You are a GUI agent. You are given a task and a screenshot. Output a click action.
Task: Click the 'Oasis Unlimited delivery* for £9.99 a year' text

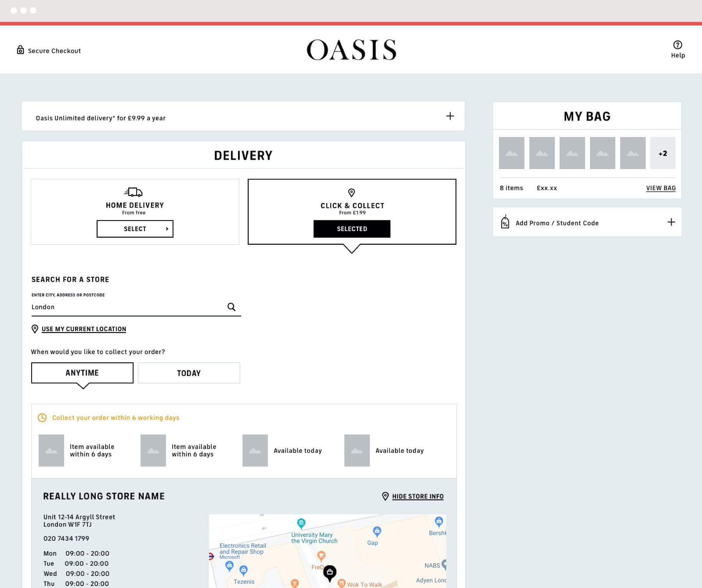coord(100,118)
